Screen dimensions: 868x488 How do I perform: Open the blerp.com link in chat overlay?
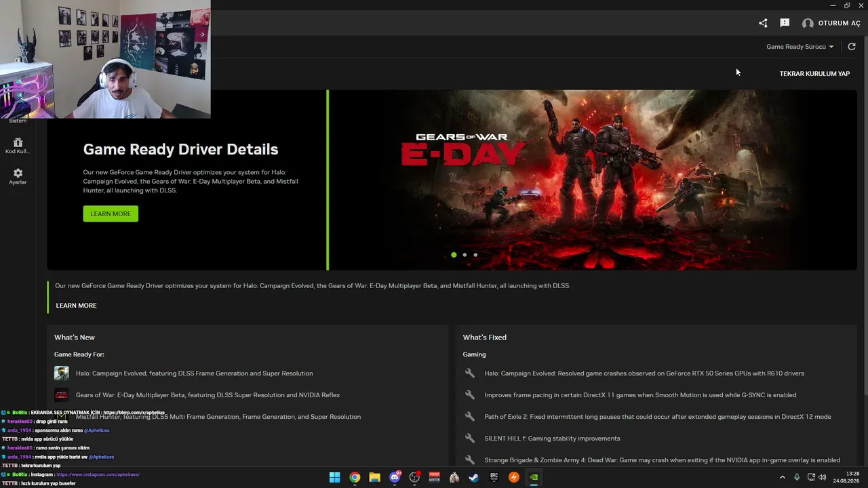click(134, 413)
